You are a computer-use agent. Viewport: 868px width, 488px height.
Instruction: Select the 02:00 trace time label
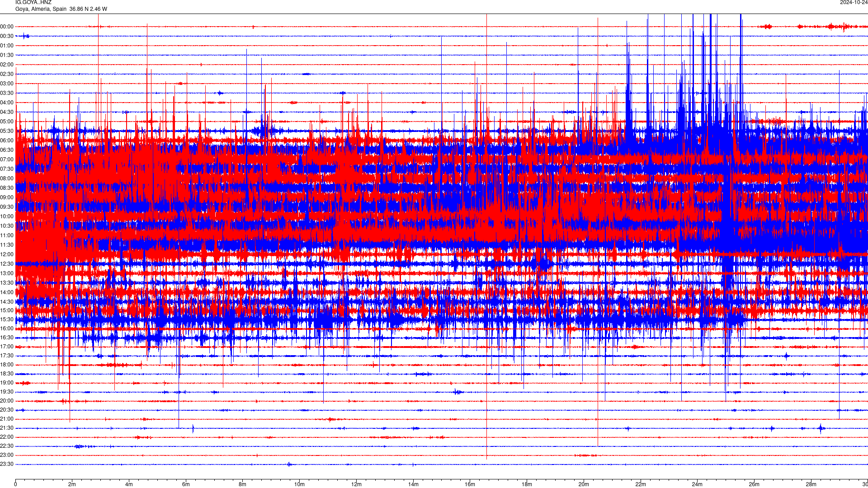click(x=7, y=65)
